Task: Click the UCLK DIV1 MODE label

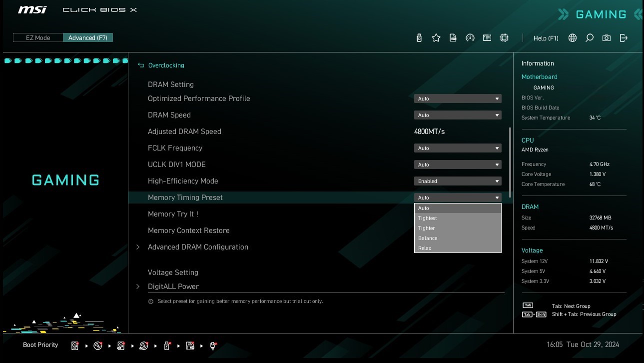Action: tap(177, 164)
